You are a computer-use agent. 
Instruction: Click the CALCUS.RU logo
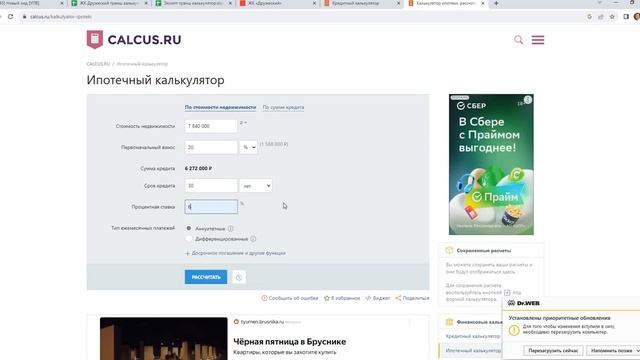pyautogui.click(x=134, y=40)
